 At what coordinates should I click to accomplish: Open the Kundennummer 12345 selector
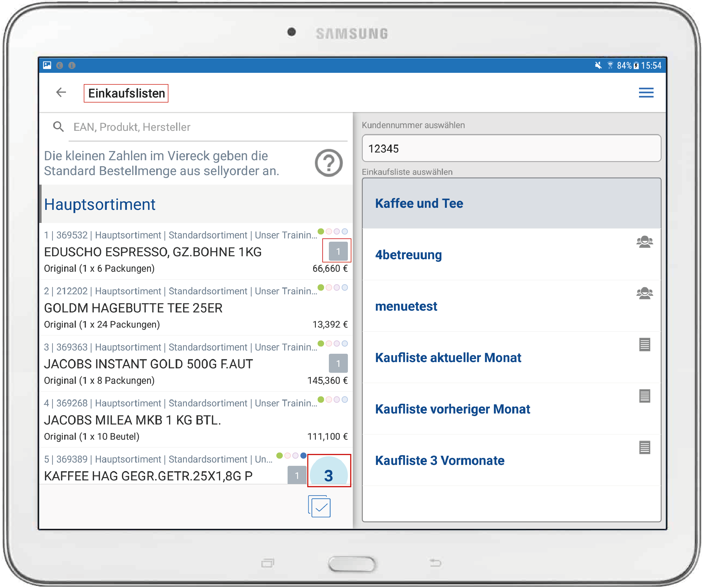pyautogui.click(x=512, y=149)
